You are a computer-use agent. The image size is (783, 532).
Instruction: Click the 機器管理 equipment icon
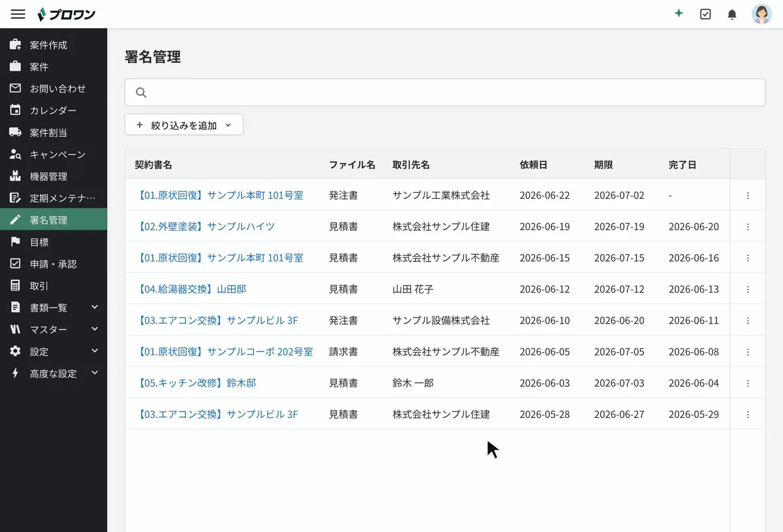pos(15,176)
